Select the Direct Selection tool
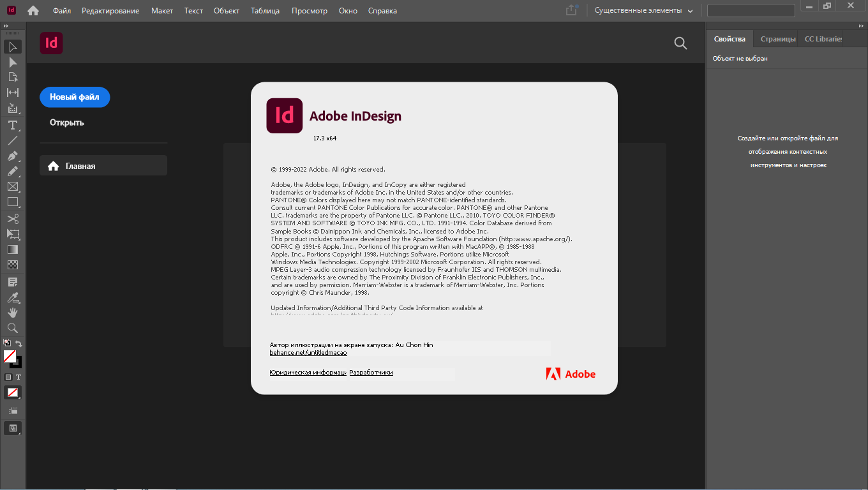 [12, 63]
